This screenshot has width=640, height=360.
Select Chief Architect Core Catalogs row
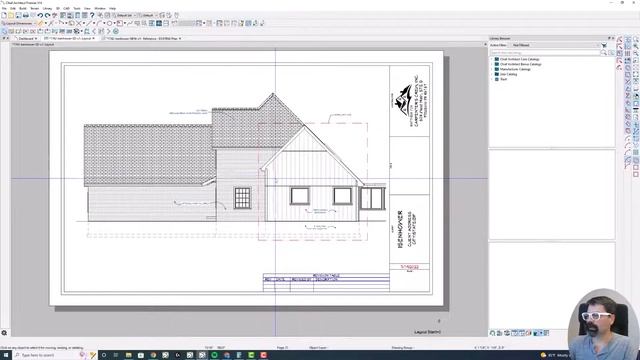pyautogui.click(x=520, y=59)
